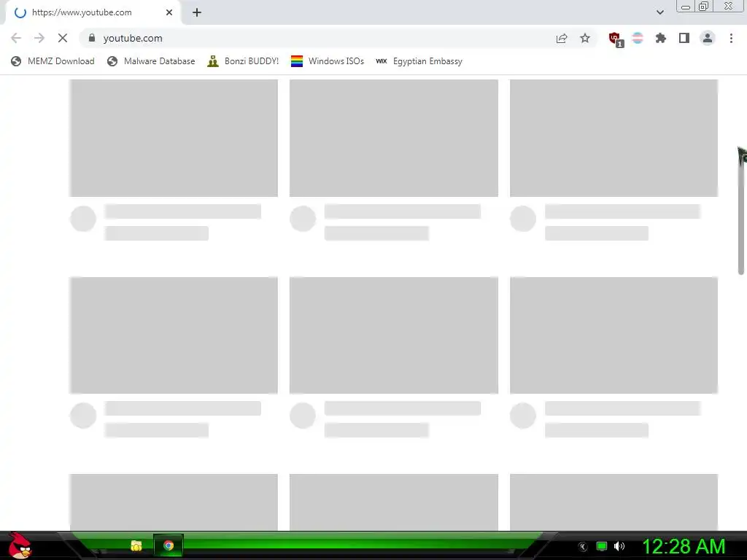Screen dimensions: 747x560
Task: Open a new tab
Action: [197, 12]
